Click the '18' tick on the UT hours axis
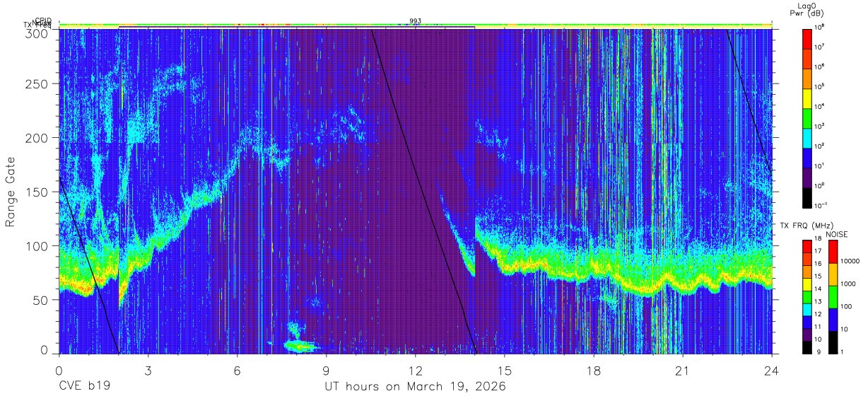The width and height of the screenshot is (868, 401). pyautogui.click(x=594, y=371)
